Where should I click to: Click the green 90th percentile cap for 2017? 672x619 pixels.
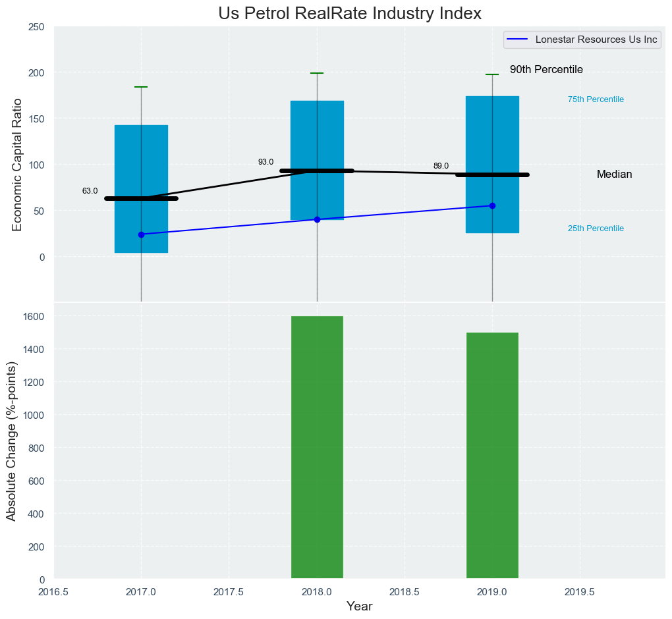[x=141, y=87]
